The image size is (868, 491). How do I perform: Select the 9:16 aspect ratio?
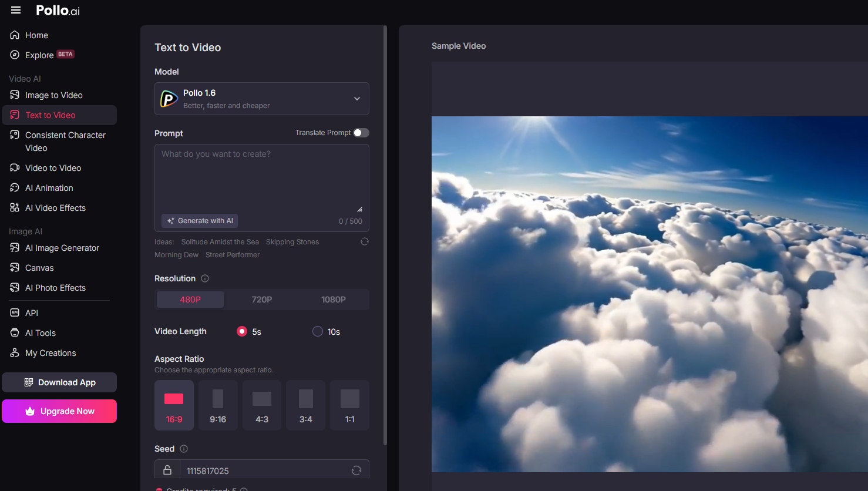(x=218, y=405)
